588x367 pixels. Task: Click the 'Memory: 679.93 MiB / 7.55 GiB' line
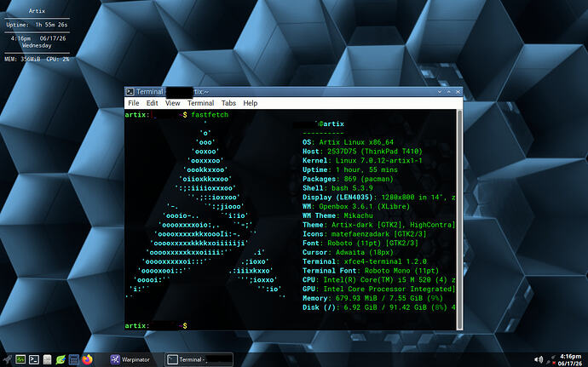(x=372, y=298)
